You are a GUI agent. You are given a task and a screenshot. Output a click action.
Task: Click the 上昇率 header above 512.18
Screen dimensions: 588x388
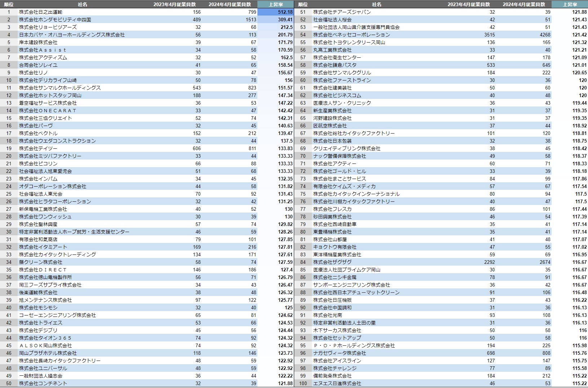pyautogui.click(x=276, y=4)
